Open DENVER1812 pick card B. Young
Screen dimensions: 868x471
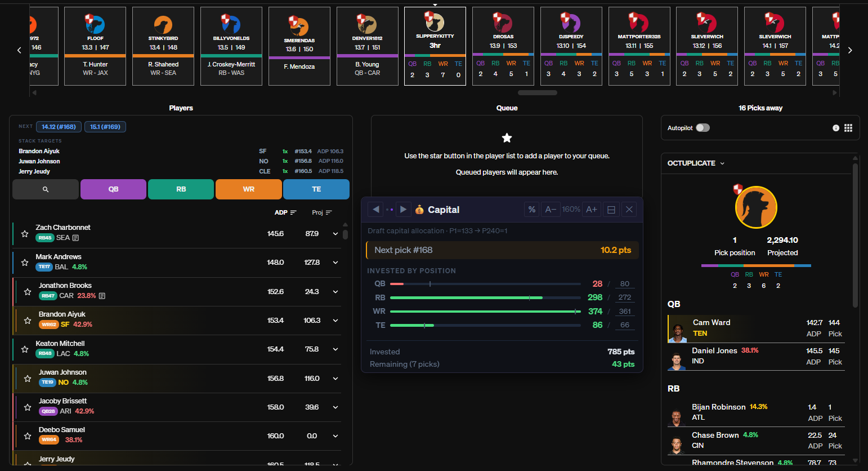pos(368,46)
